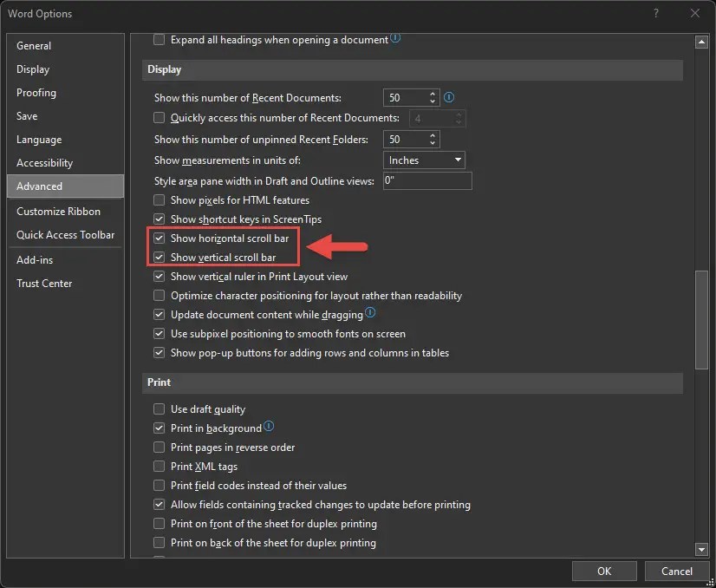716x588 pixels.
Task: Disable Show shortcut keys in ScreenTips
Action: coord(159,219)
